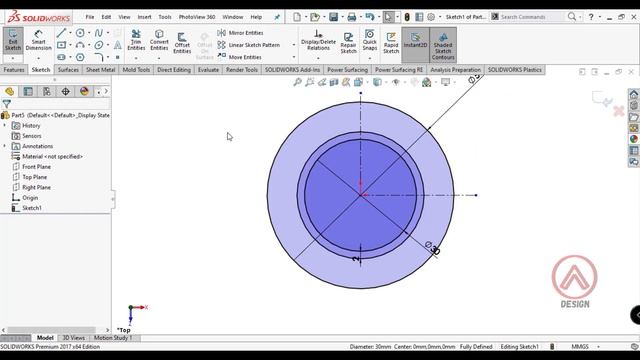
Task: Open the Line tool dropdown arrow
Action: pyautogui.click(x=70, y=33)
